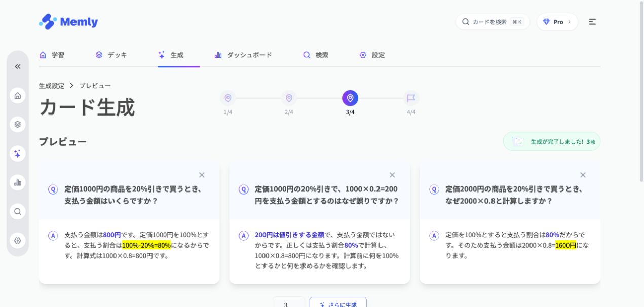
Task: Click the 生成設定 breadcrumb link
Action: pos(52,86)
